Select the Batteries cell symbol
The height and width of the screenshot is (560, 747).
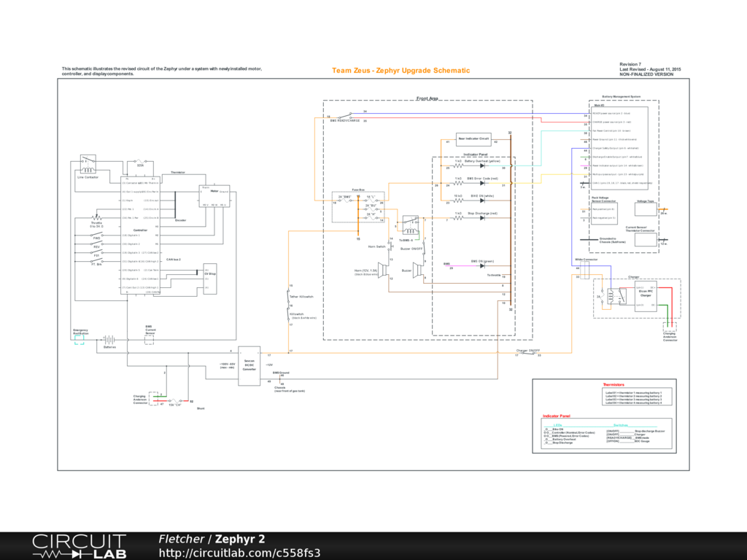[109, 340]
